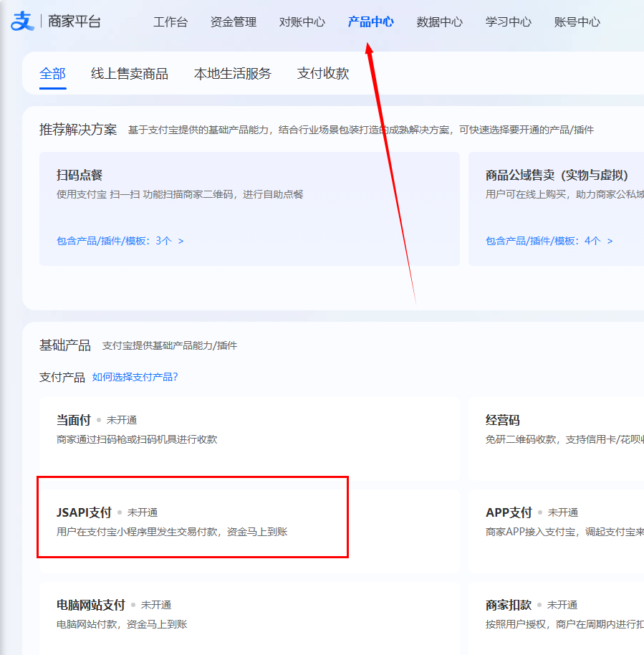Viewport: 644px width, 655px height.
Task: Click 未开通 status next to 电脑网站支付
Action: tap(156, 605)
